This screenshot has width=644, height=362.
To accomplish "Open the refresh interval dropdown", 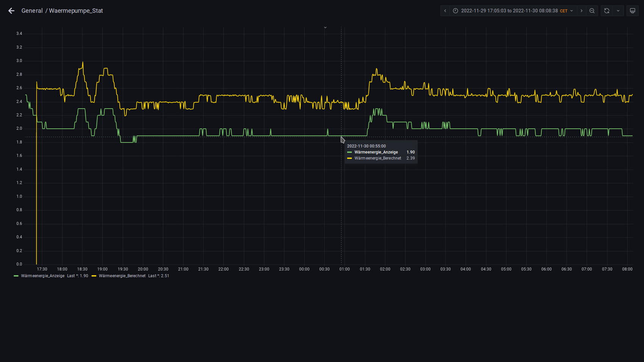I will click(x=618, y=11).
